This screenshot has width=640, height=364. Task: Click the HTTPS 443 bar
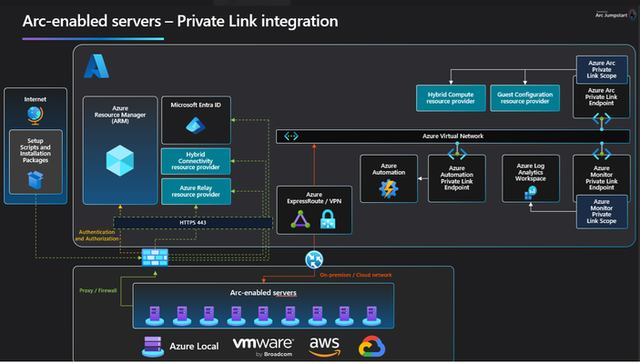click(193, 223)
